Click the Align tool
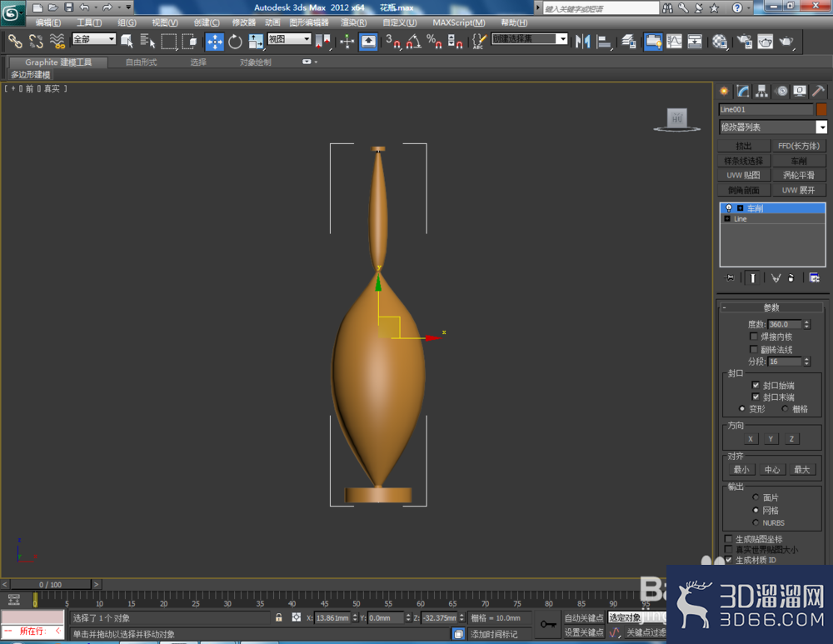Viewport: 833px width, 644px height. coord(604,42)
